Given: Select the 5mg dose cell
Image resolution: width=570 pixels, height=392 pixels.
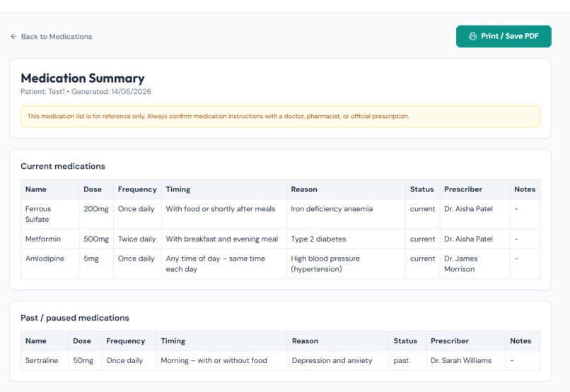Looking at the screenshot, I should pos(96,264).
